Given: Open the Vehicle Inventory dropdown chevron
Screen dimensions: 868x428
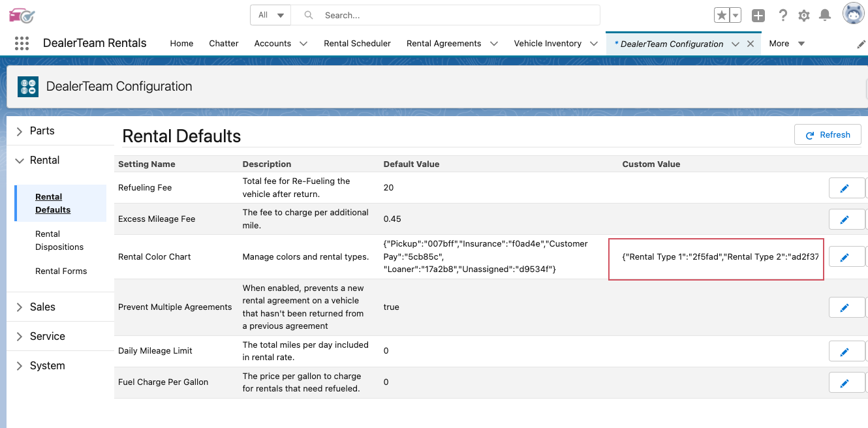Looking at the screenshot, I should (x=594, y=44).
